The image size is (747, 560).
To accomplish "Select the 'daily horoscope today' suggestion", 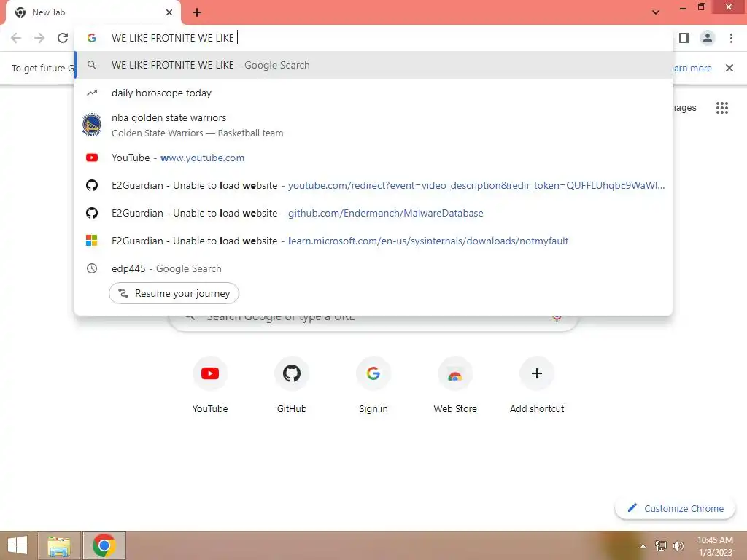I will (x=373, y=93).
